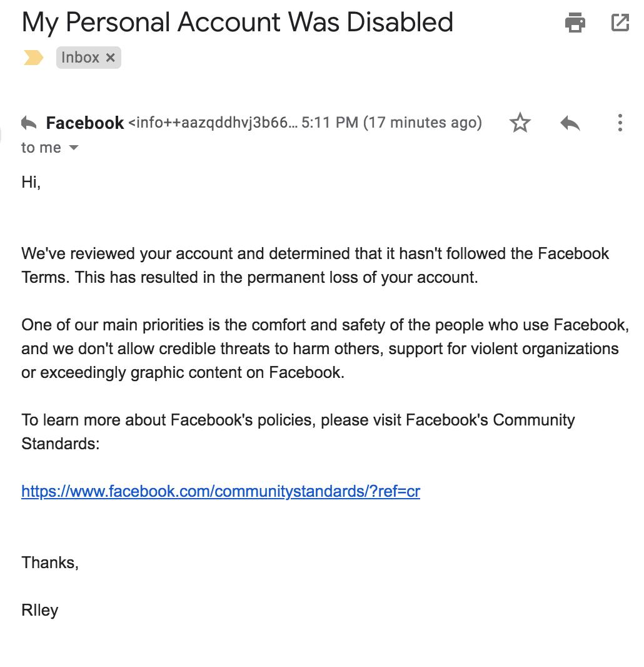Screen dimensions: 644x667
Task: Select the truncated sender email address
Action: [x=213, y=122]
